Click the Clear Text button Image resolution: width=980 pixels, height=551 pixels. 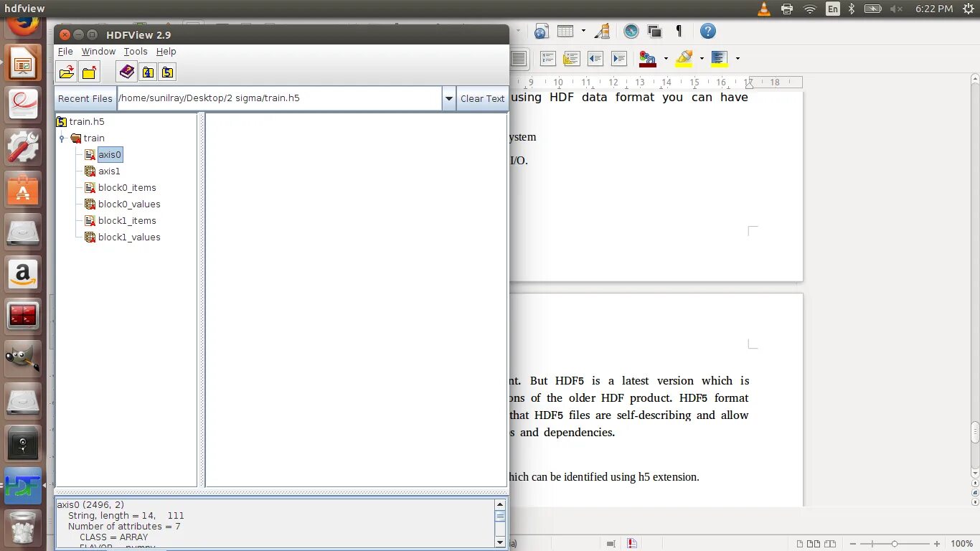482,99
